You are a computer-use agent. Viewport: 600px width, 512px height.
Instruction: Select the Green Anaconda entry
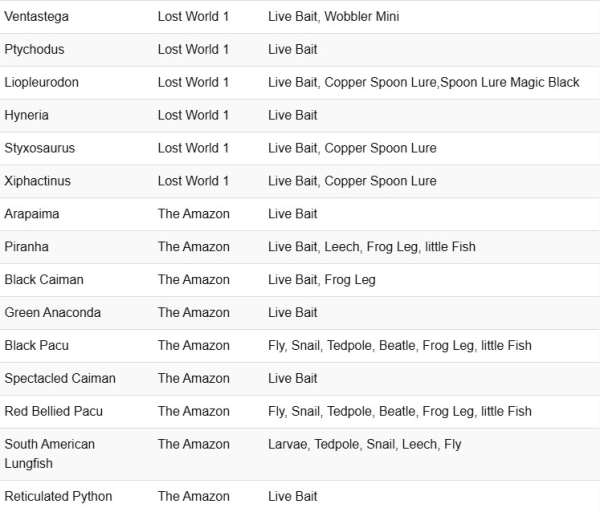52,313
